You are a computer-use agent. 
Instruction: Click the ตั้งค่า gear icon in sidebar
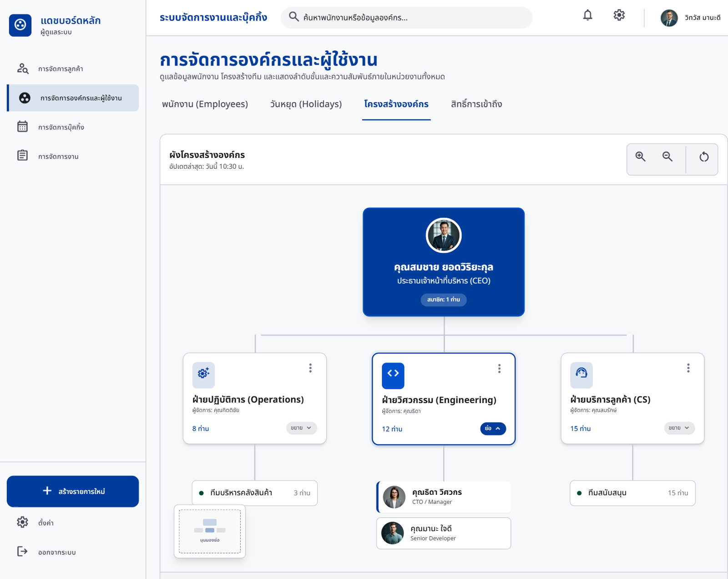(23, 522)
